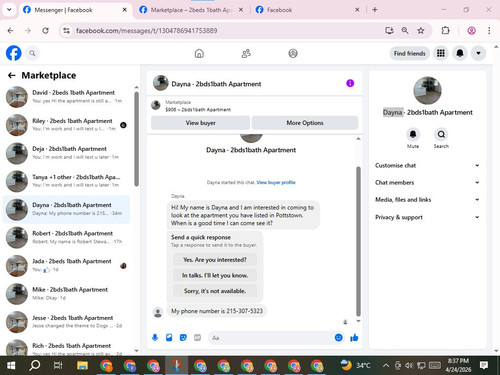500x375 pixels.
Task: Mute the Dayna conversation bell
Action: [x=413, y=134]
